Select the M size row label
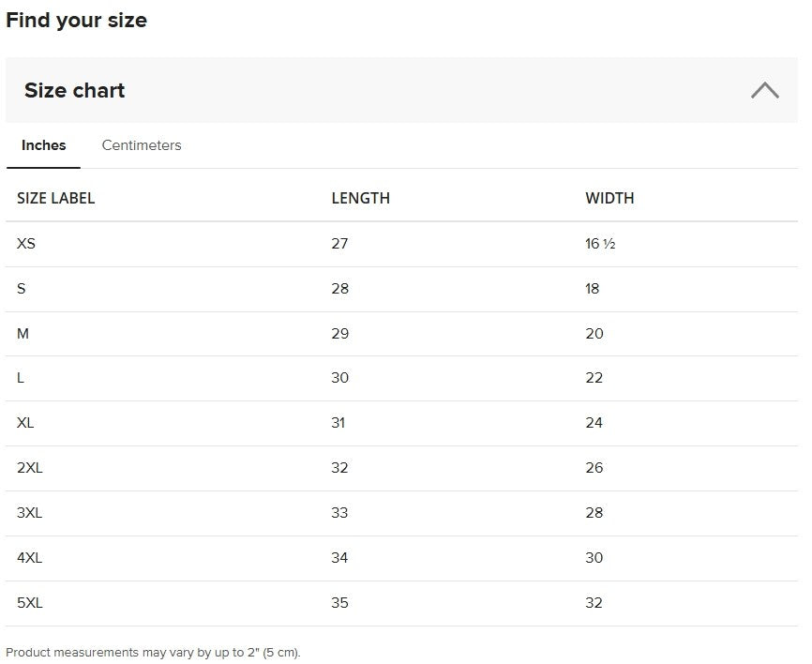Viewport: 812px width, 664px height. 23,334
